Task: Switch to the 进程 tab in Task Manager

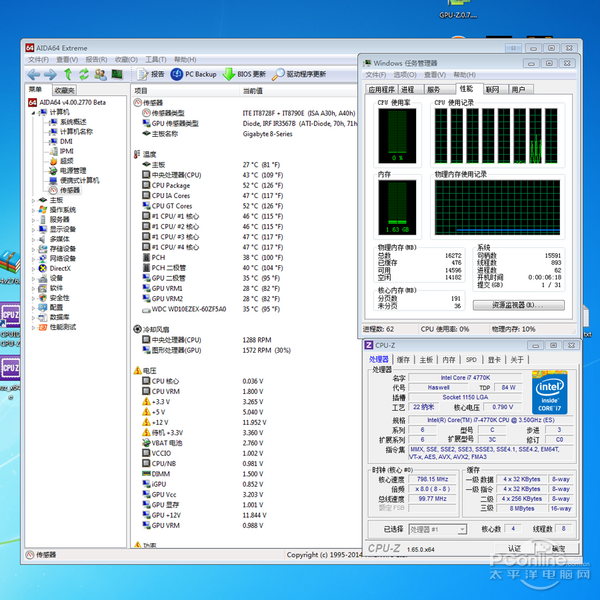Action: [408, 89]
